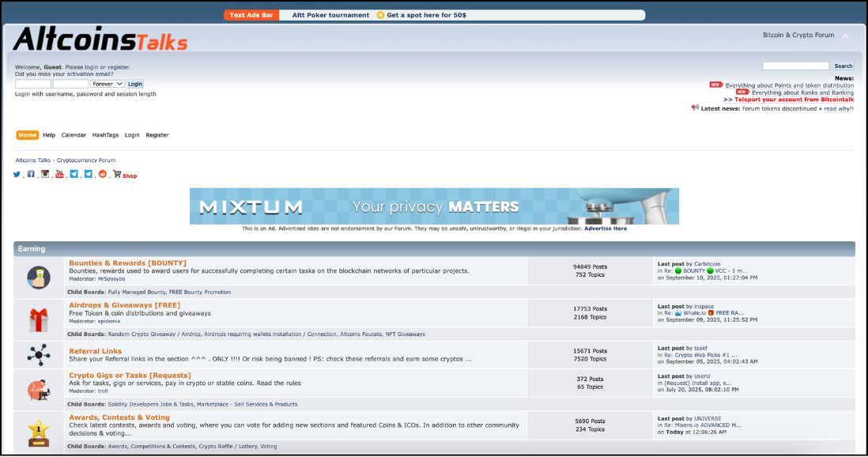Click the shopping cart icon
Image resolution: width=868 pixels, height=457 pixels.
[x=117, y=174]
